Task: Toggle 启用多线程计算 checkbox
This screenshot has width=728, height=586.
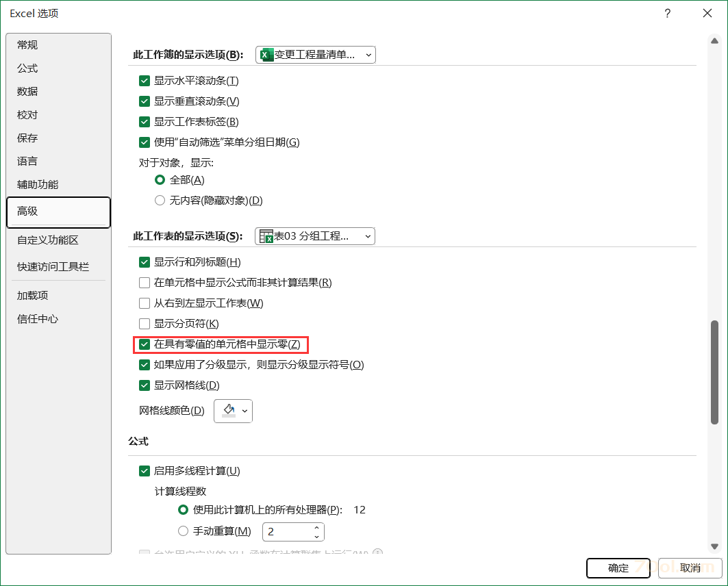Action: point(145,471)
